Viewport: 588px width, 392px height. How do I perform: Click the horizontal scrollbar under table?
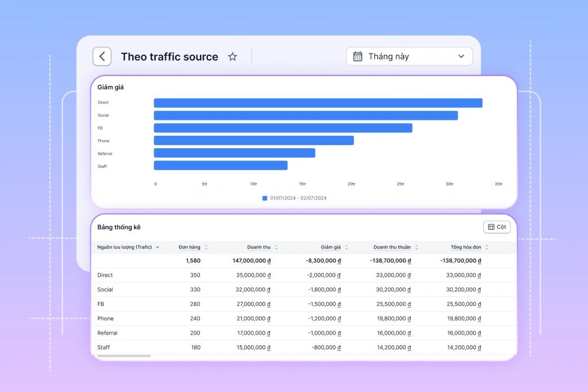124,356
